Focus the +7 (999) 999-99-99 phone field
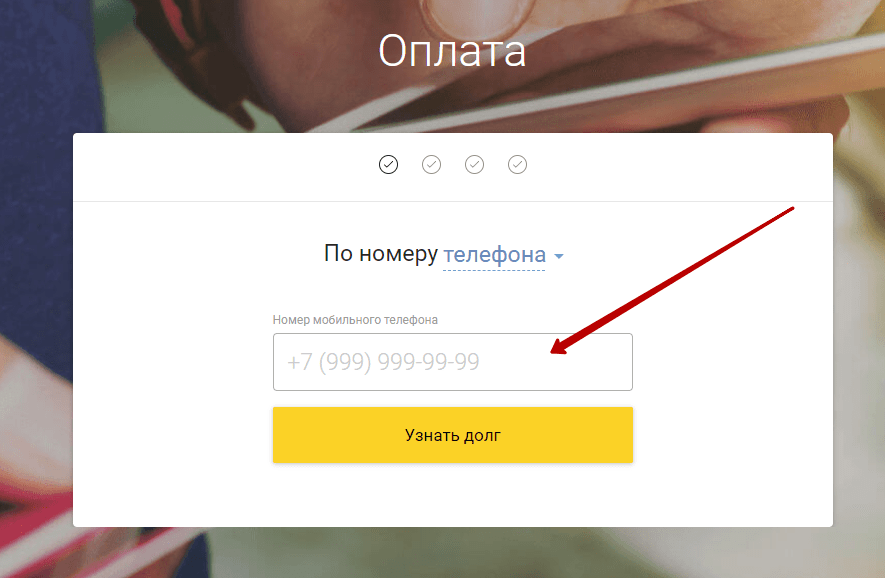885x578 pixels. click(x=452, y=362)
